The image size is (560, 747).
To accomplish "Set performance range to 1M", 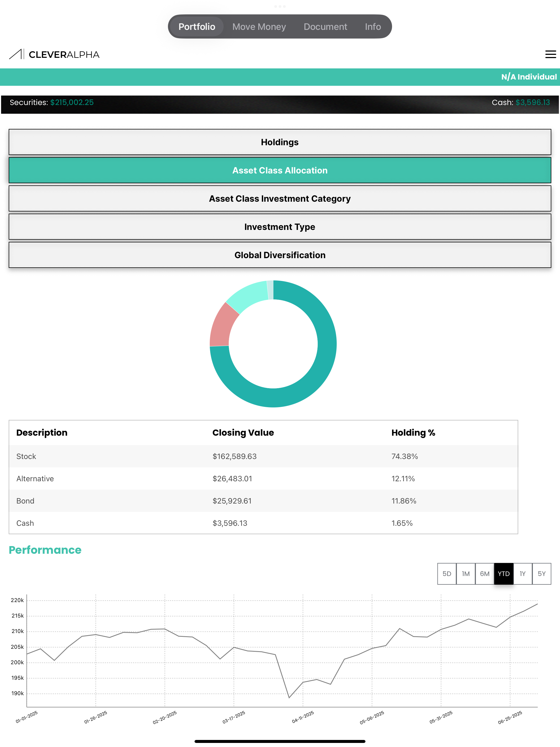I will tap(466, 574).
